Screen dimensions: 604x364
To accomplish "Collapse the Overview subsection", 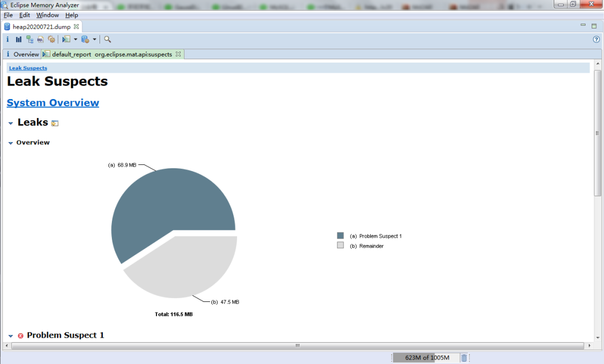I will click(x=11, y=143).
